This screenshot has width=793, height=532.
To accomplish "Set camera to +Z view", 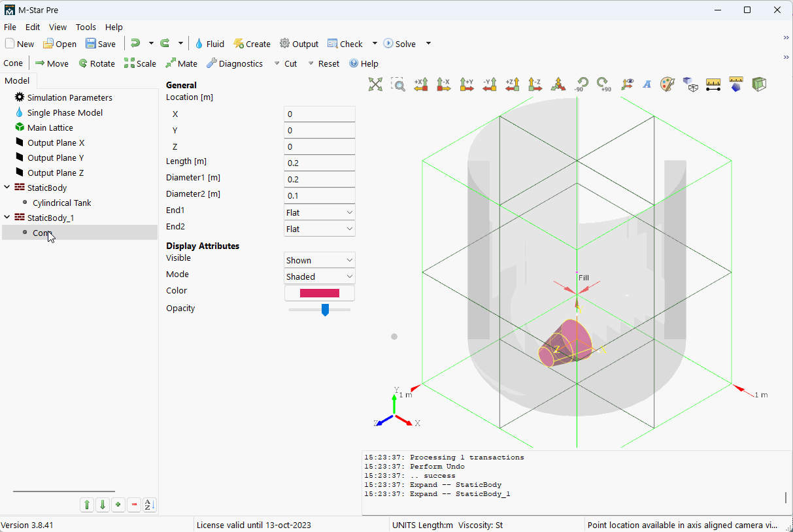I will [513, 84].
